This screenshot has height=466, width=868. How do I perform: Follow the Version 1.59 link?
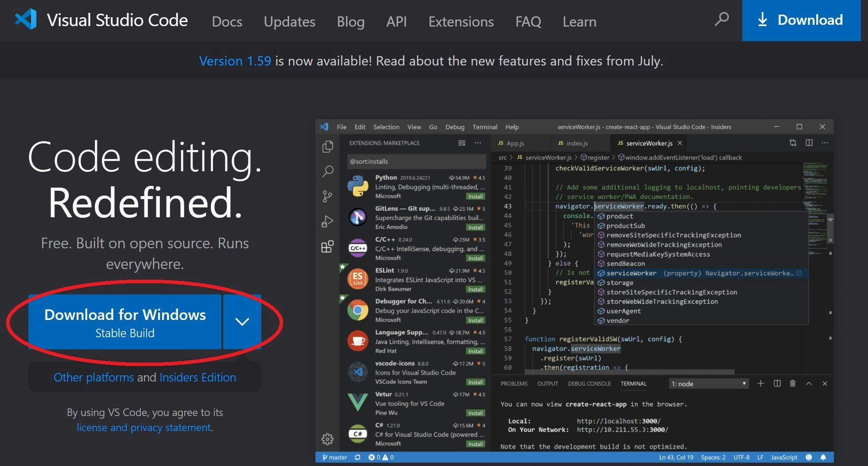pos(235,61)
